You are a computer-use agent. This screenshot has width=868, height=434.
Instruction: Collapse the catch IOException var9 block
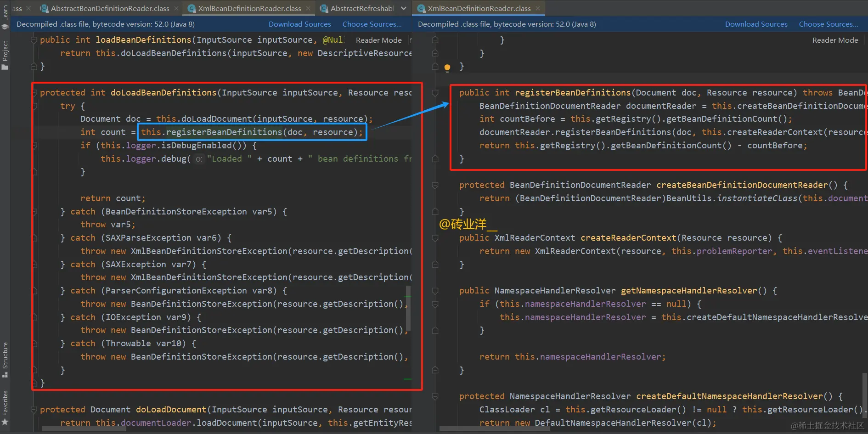pos(34,317)
